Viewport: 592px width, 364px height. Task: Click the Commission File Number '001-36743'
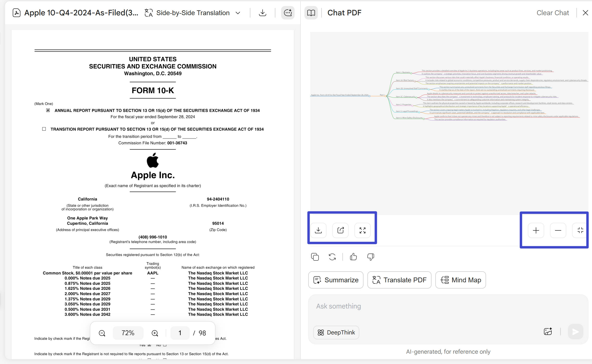[177, 143]
